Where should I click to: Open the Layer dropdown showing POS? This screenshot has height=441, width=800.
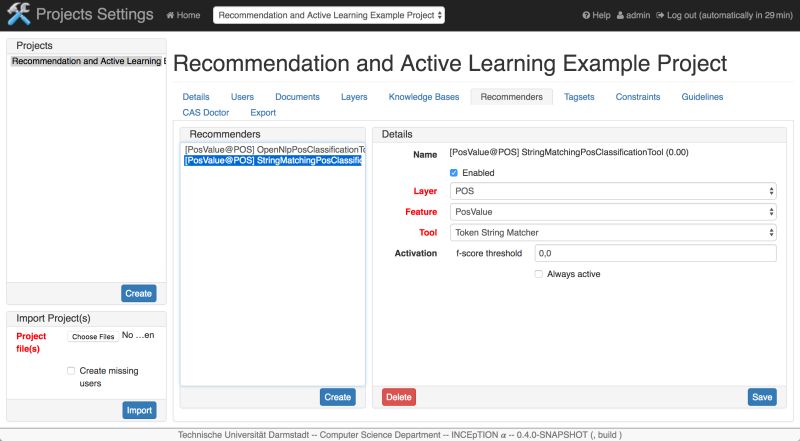click(613, 191)
